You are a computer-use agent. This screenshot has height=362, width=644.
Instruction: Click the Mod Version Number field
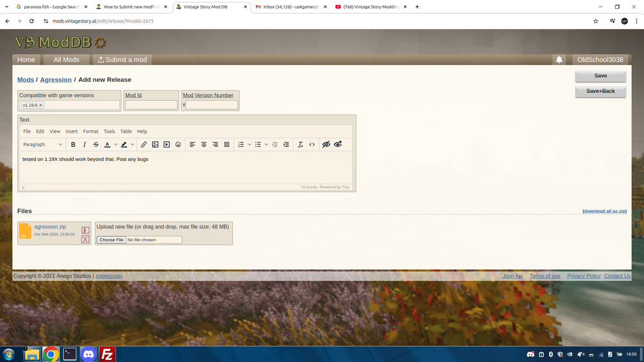(x=212, y=105)
